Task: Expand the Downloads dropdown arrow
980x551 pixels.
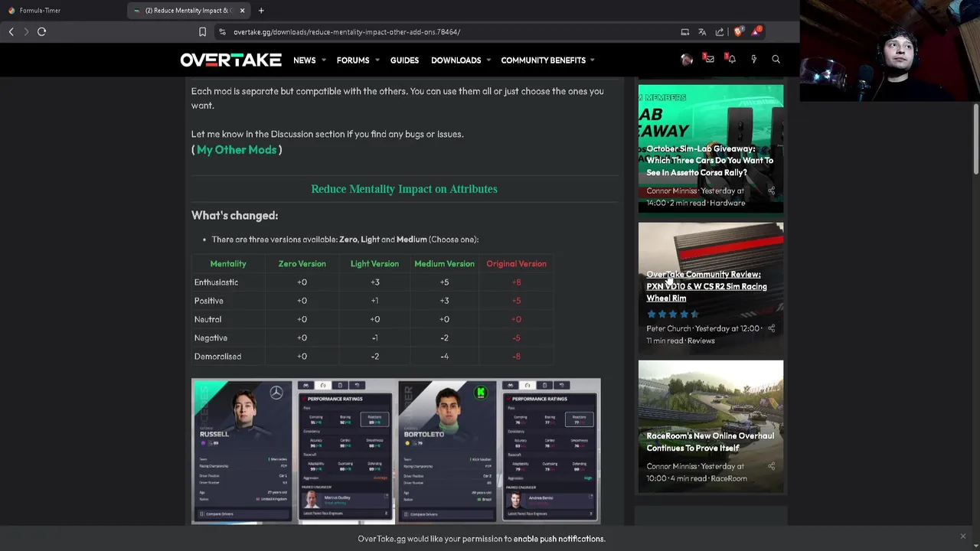Action: coord(488,60)
